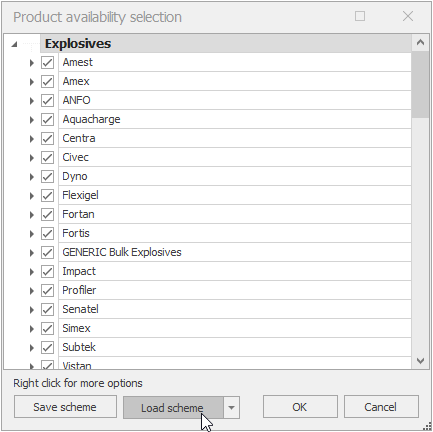Toggle the ANFO checkbox
The image size is (433, 432).
[x=47, y=100]
